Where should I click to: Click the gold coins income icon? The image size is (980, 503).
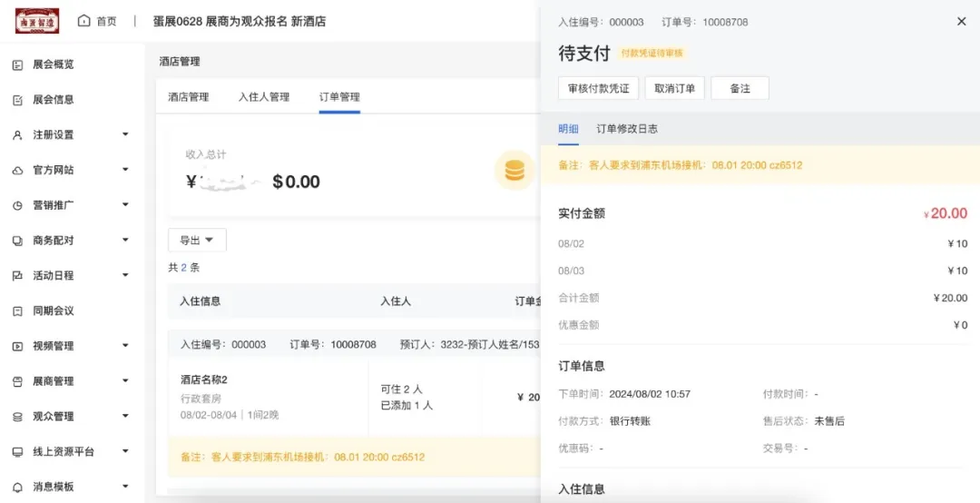pyautogui.click(x=514, y=170)
